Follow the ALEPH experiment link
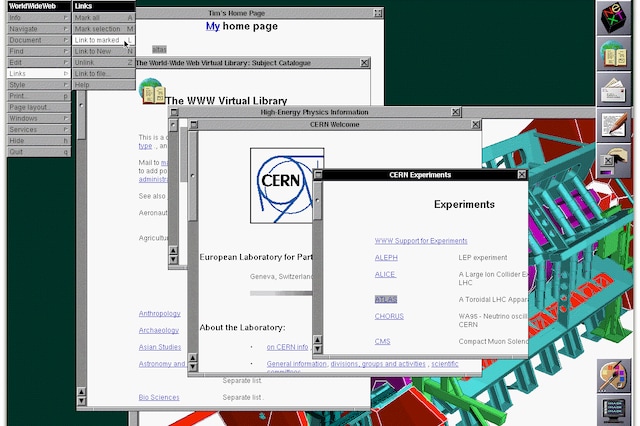The width and height of the screenshot is (640, 426). tap(386, 257)
